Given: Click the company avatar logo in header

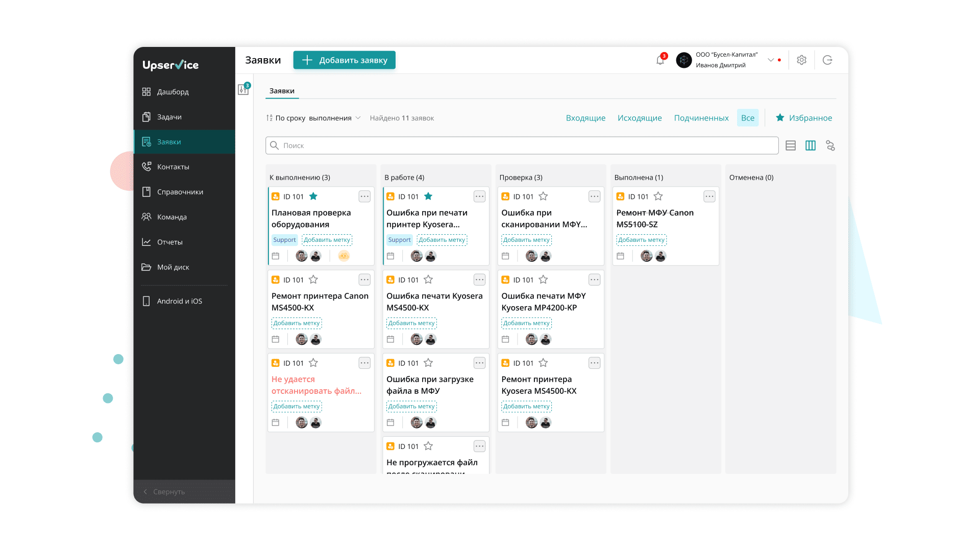Looking at the screenshot, I should pyautogui.click(x=684, y=60).
